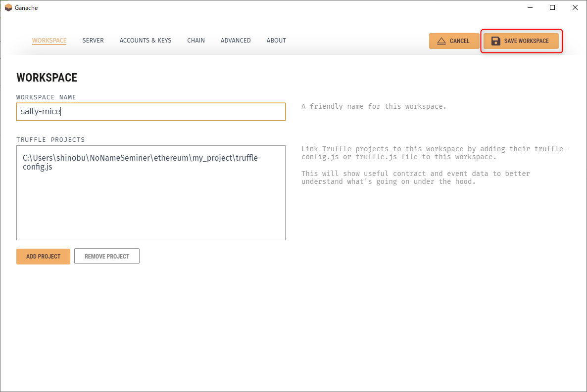The width and height of the screenshot is (587, 392).
Task: Click the floppy disk icon on Save Workspace
Action: tap(495, 41)
